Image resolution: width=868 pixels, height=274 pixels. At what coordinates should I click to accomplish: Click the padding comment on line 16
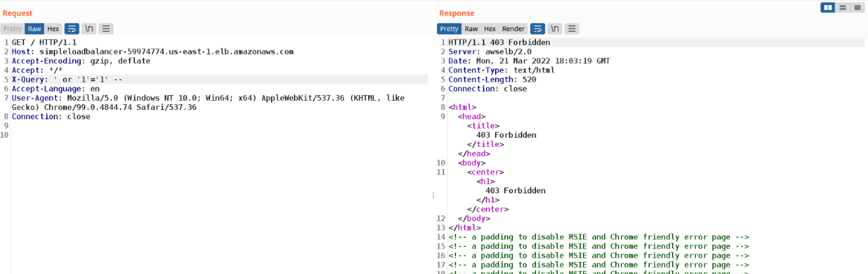point(599,255)
